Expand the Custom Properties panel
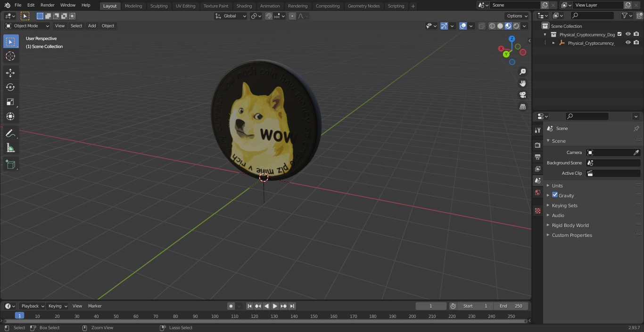The width and height of the screenshot is (644, 332). point(572,235)
